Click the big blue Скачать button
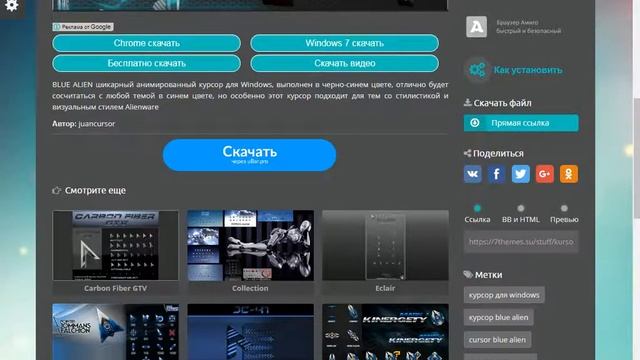The height and width of the screenshot is (360, 640). [249, 155]
